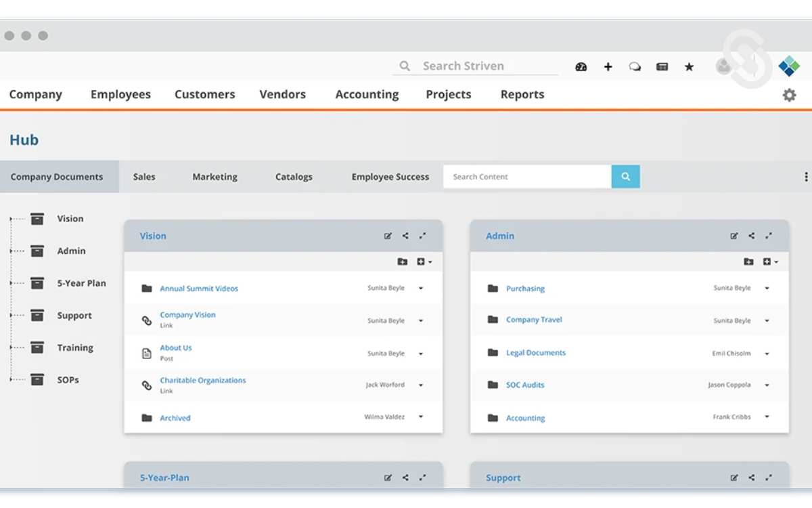The image size is (812, 508).
Task: Maximize the Vision panel with expand icon
Action: pyautogui.click(x=422, y=236)
